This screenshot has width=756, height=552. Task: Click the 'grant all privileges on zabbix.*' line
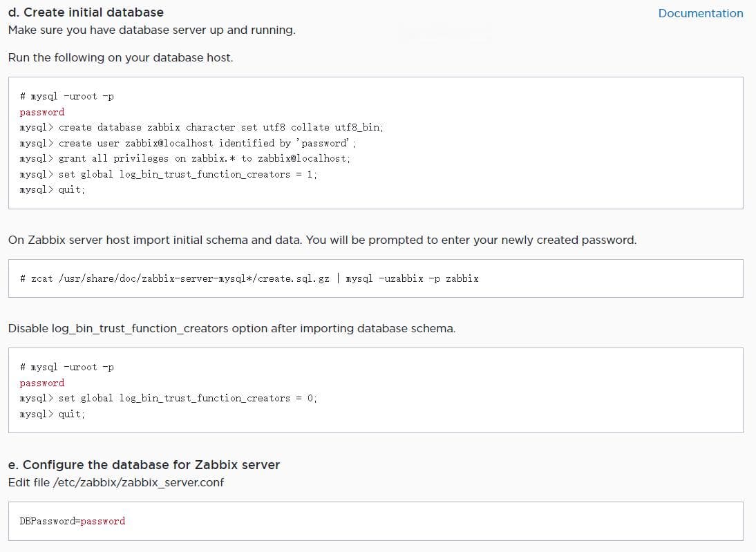pos(185,159)
